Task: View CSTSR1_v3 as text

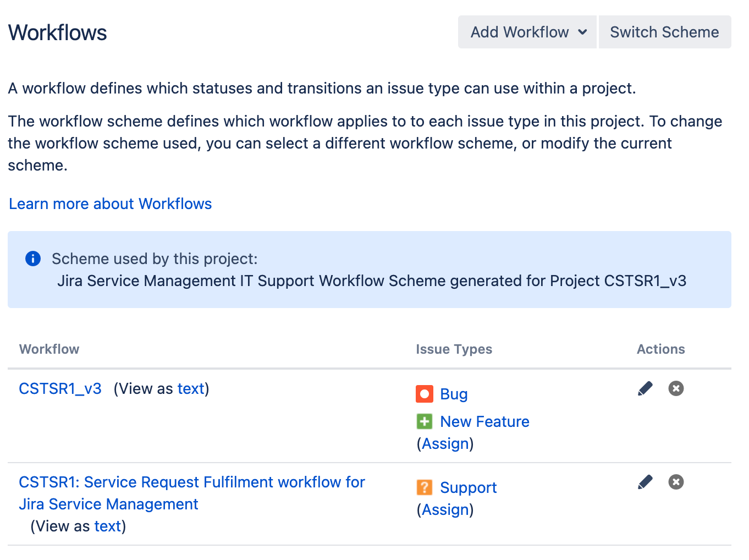Action: pyautogui.click(x=190, y=388)
